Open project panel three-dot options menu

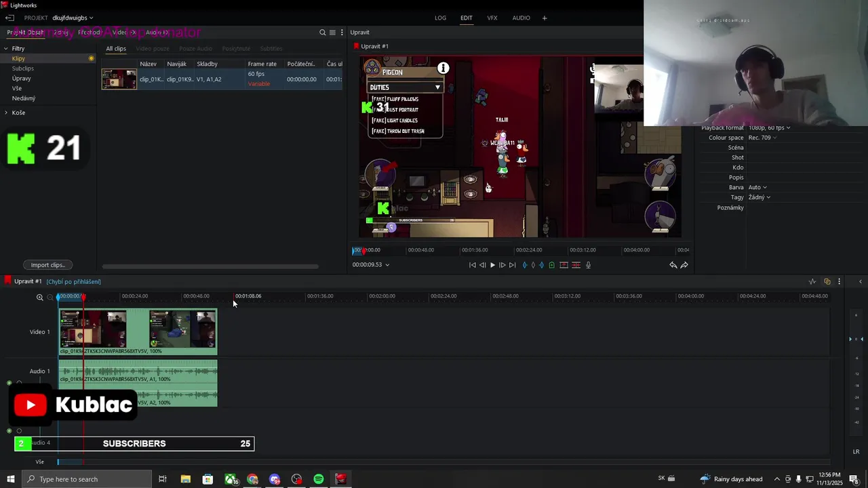(342, 32)
